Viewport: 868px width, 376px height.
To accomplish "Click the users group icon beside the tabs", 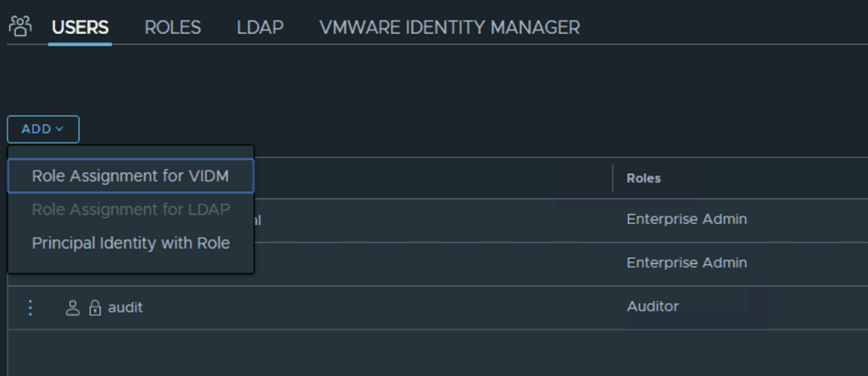I will click(20, 26).
